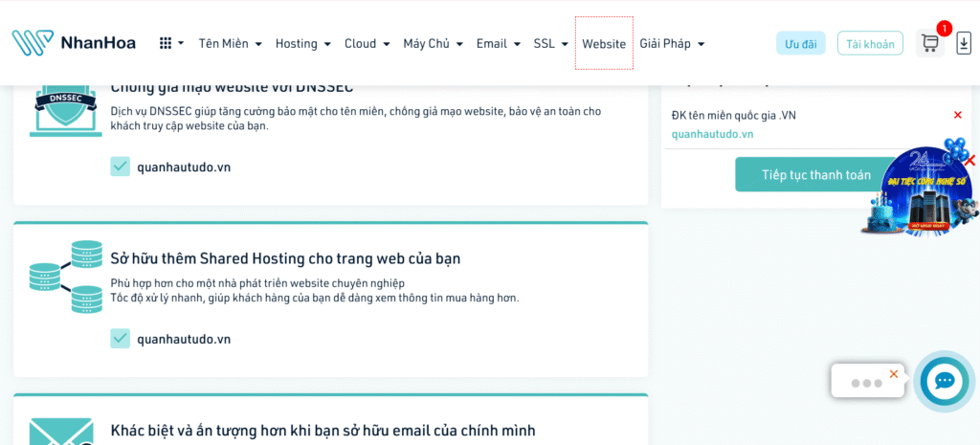Expand the Giải Pháp dropdown menu
Viewport: 980px width, 445px height.
click(x=672, y=43)
